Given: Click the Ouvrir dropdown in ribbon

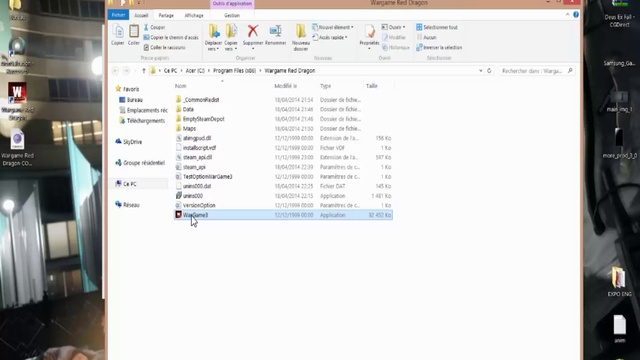Looking at the screenshot, I should point(393,27).
